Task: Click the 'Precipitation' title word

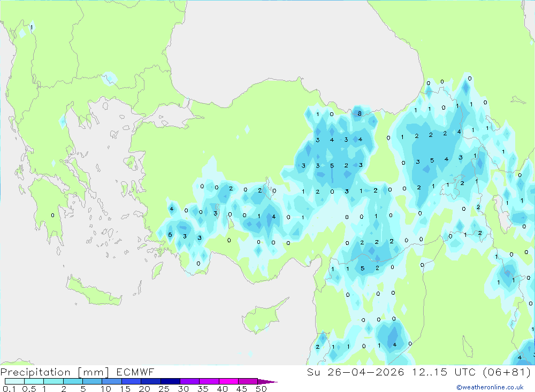Action: click(x=35, y=372)
